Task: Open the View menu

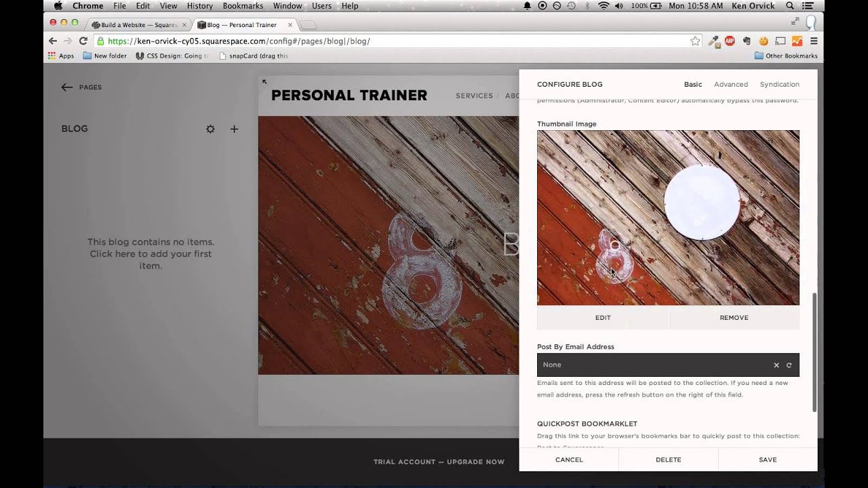Action: 168,5
